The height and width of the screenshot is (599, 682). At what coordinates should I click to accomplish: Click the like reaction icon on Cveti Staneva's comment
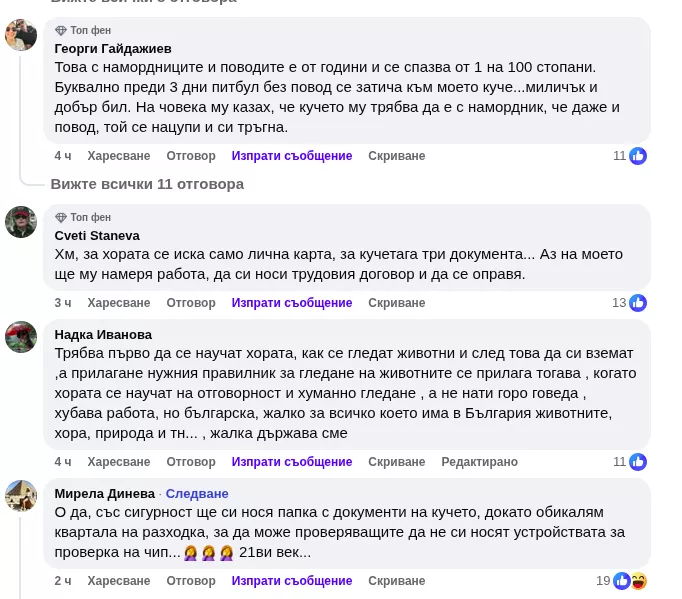click(x=637, y=303)
